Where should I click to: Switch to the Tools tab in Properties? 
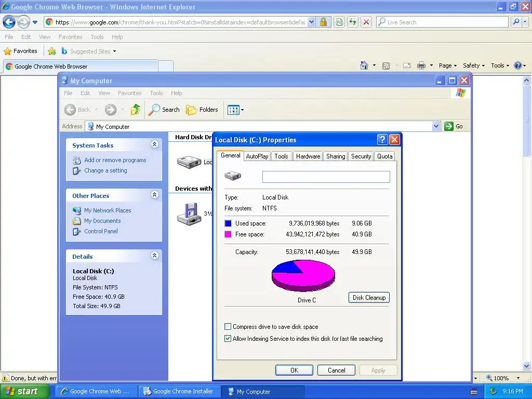pyautogui.click(x=281, y=156)
